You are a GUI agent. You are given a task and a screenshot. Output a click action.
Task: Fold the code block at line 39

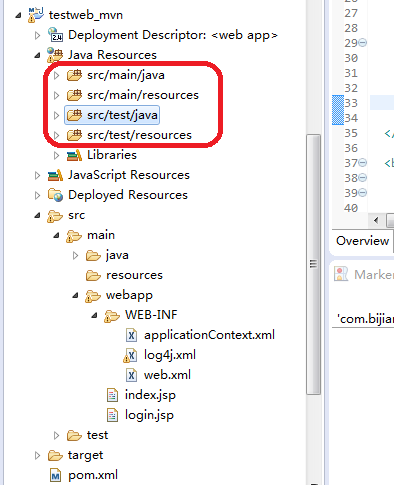363,193
